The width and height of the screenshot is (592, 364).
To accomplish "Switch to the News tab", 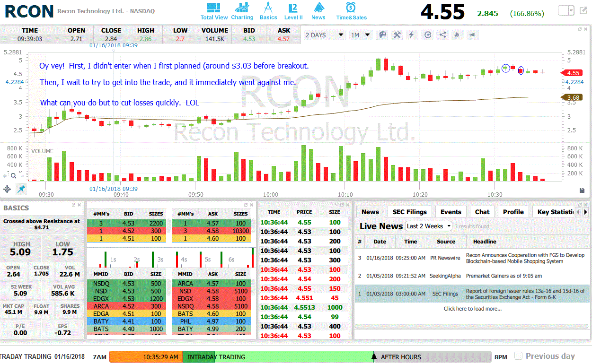I will coord(370,212).
